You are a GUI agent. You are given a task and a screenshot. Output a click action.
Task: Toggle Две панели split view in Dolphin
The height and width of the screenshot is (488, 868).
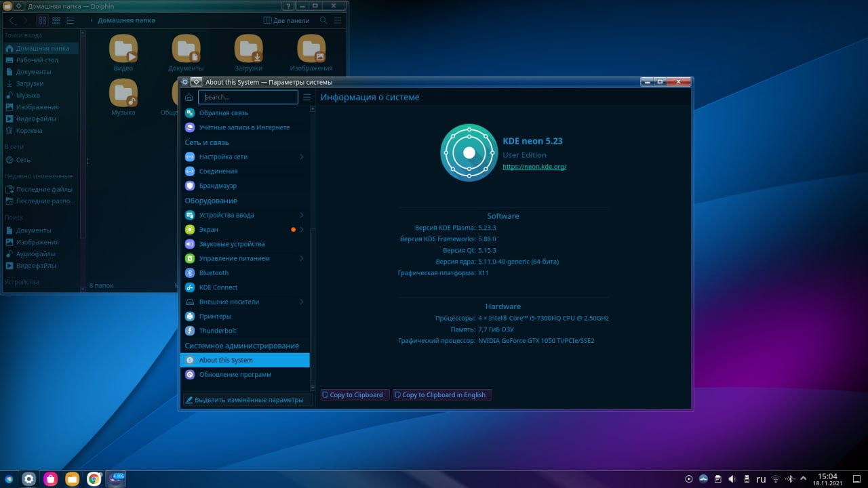coord(286,20)
